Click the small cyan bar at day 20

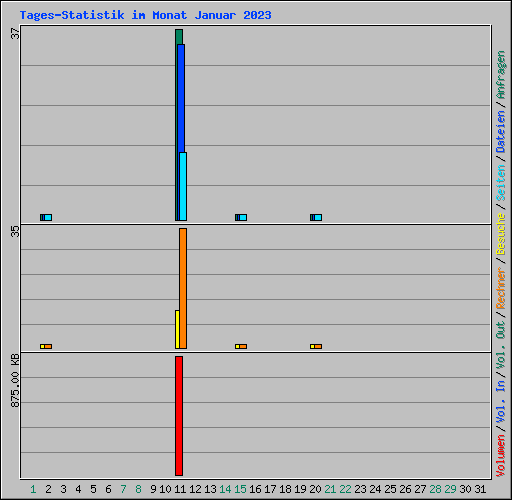pyautogui.click(x=318, y=217)
